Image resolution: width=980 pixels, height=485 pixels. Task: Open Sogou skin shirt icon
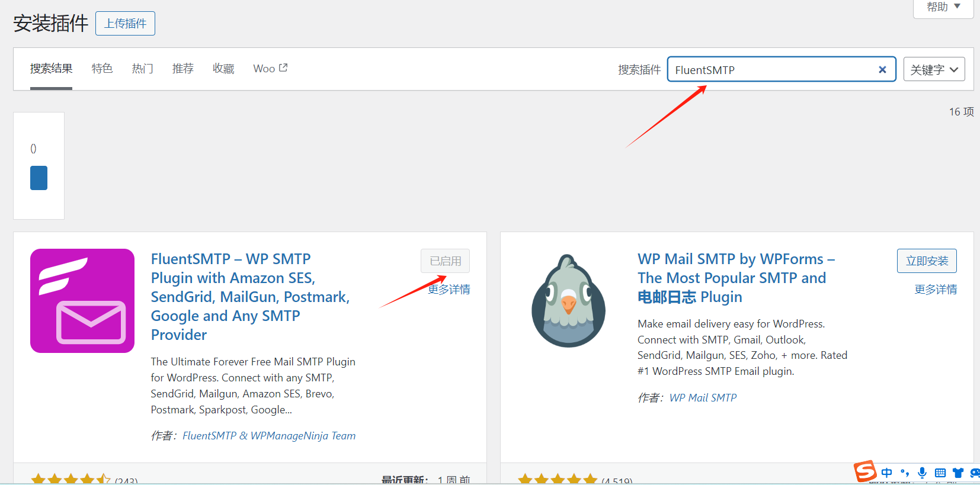point(957,473)
